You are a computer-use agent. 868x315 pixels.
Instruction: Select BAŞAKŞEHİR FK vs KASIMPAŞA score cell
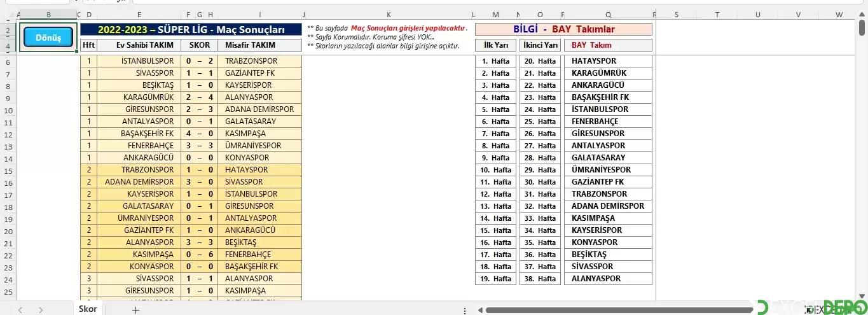[x=199, y=134]
